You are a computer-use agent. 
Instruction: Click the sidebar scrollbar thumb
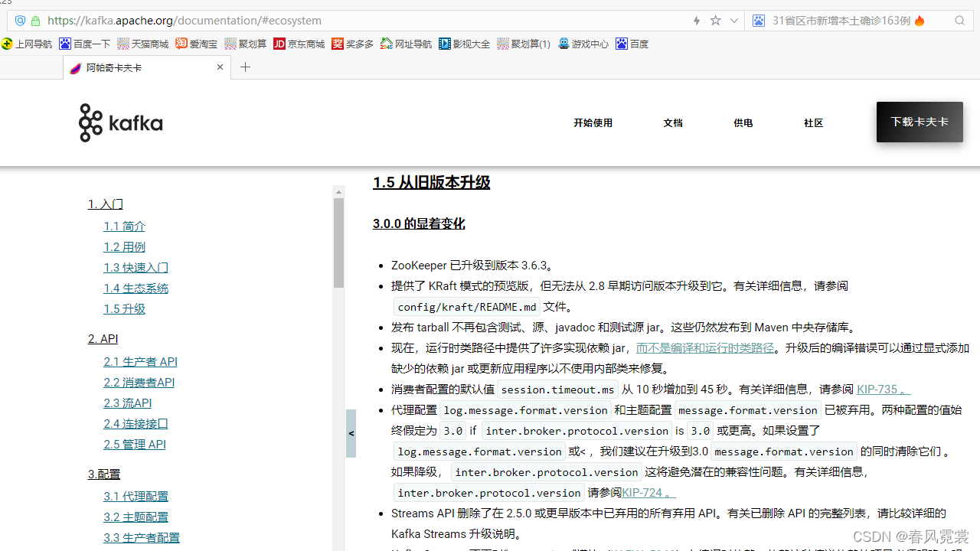[338, 243]
